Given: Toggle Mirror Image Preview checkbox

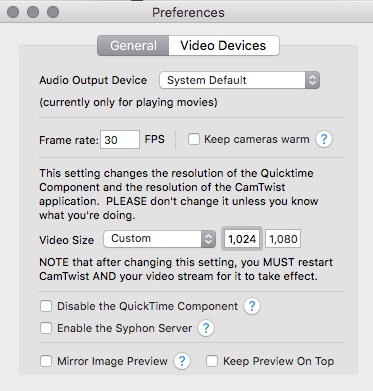Looking at the screenshot, I should tap(46, 361).
